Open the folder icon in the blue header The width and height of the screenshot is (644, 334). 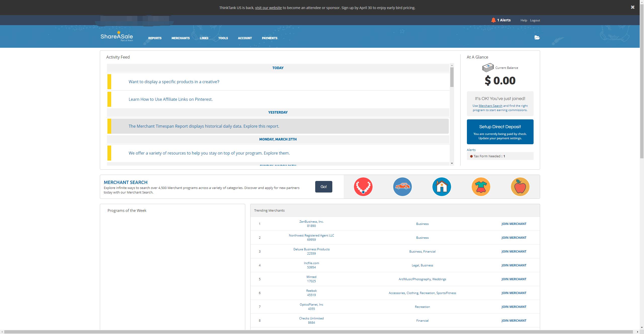[x=537, y=37]
